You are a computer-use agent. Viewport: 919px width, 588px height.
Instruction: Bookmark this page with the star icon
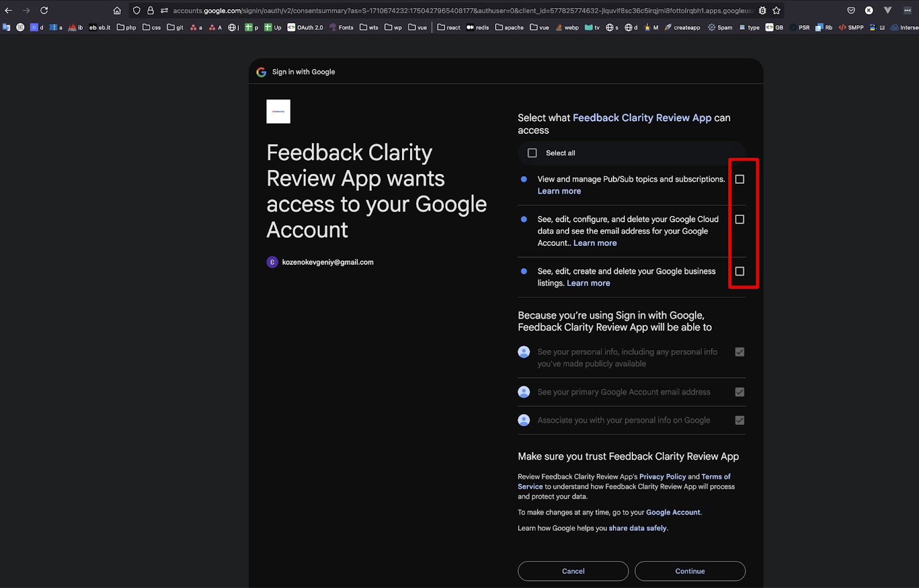point(777,10)
